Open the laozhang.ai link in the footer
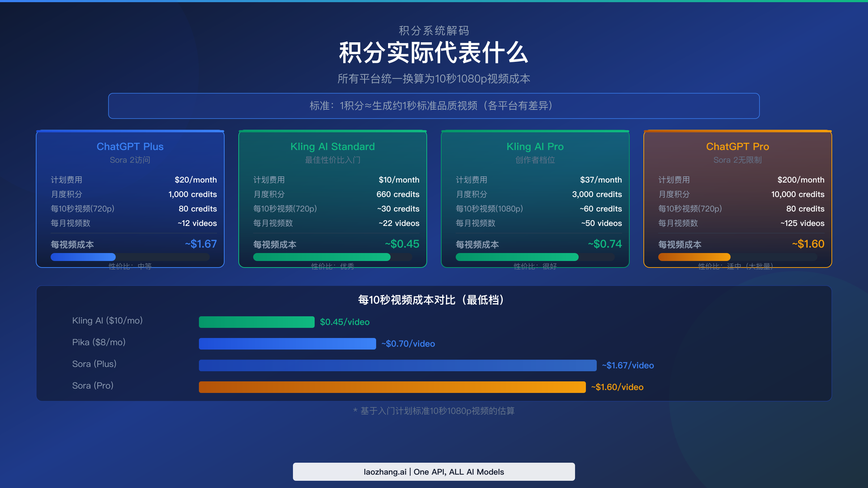Screen dimensions: 868x488 434,471
